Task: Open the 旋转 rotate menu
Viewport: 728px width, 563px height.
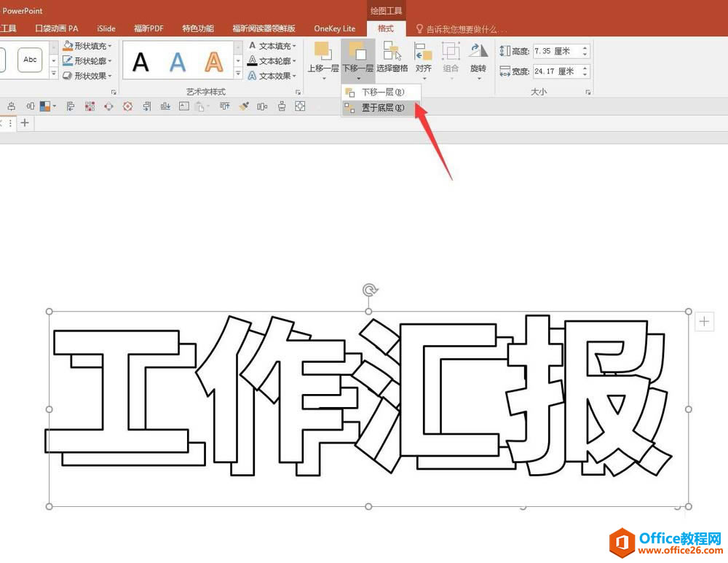Action: (x=478, y=60)
